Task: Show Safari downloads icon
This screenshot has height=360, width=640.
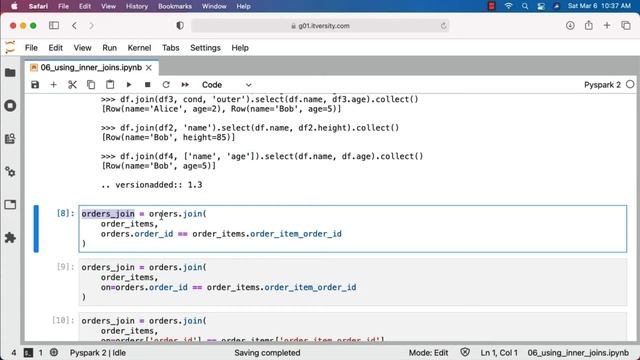Action: pos(570,25)
